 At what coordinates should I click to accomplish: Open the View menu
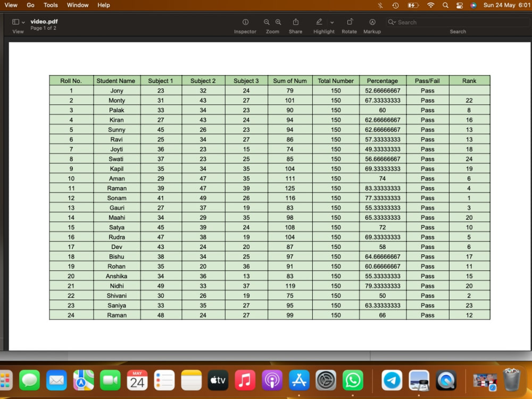tap(11, 5)
